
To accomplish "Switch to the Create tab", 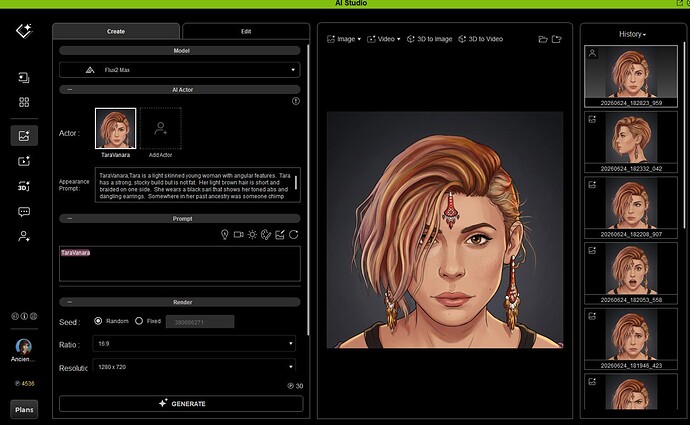I will (x=116, y=31).
